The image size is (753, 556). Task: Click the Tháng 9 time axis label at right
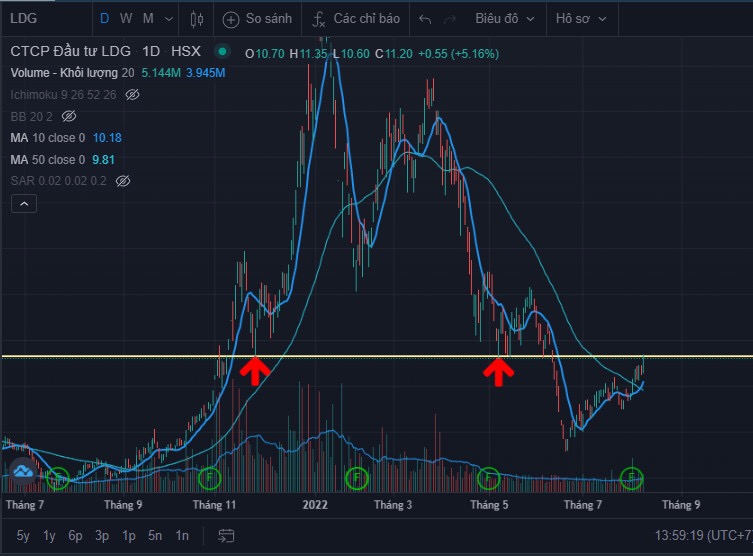(x=681, y=505)
